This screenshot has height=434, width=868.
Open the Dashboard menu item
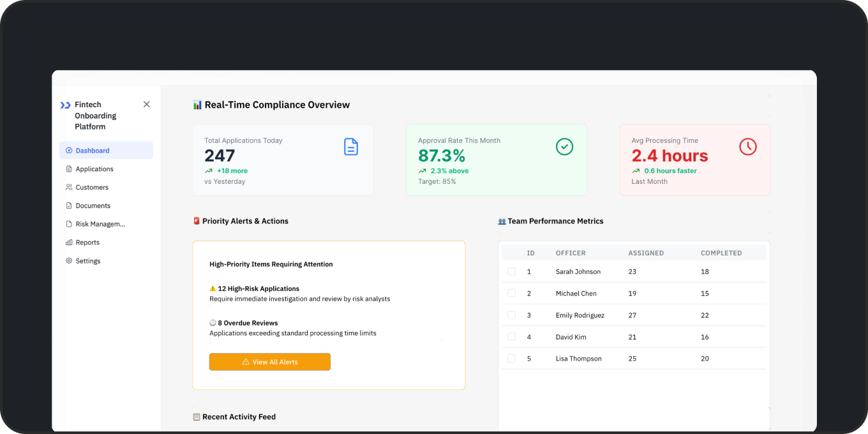(x=93, y=151)
